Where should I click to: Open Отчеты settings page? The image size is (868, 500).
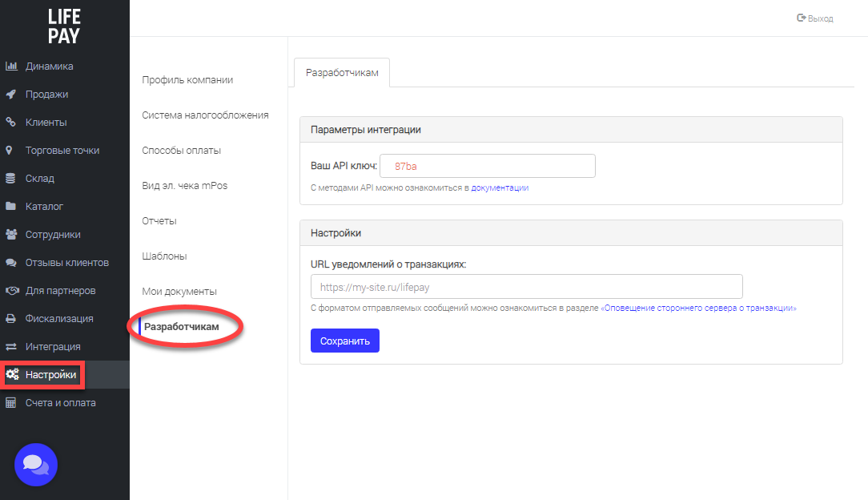[x=159, y=221]
